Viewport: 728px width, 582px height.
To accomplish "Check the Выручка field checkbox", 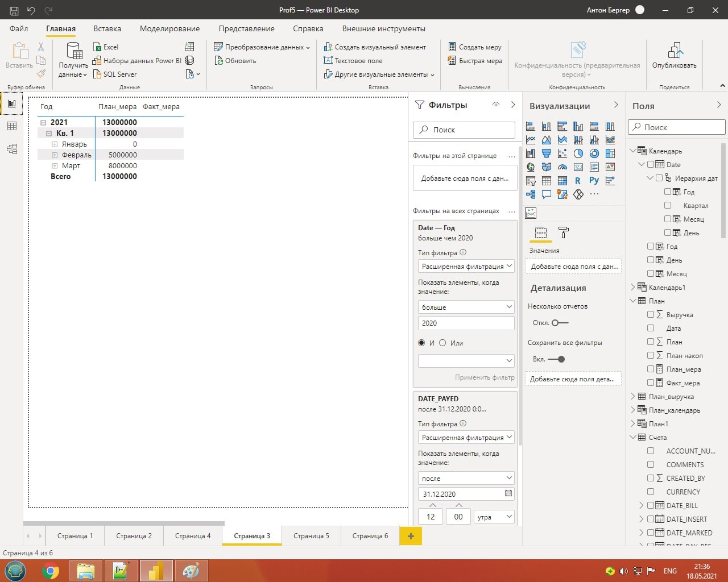I will click(x=651, y=314).
